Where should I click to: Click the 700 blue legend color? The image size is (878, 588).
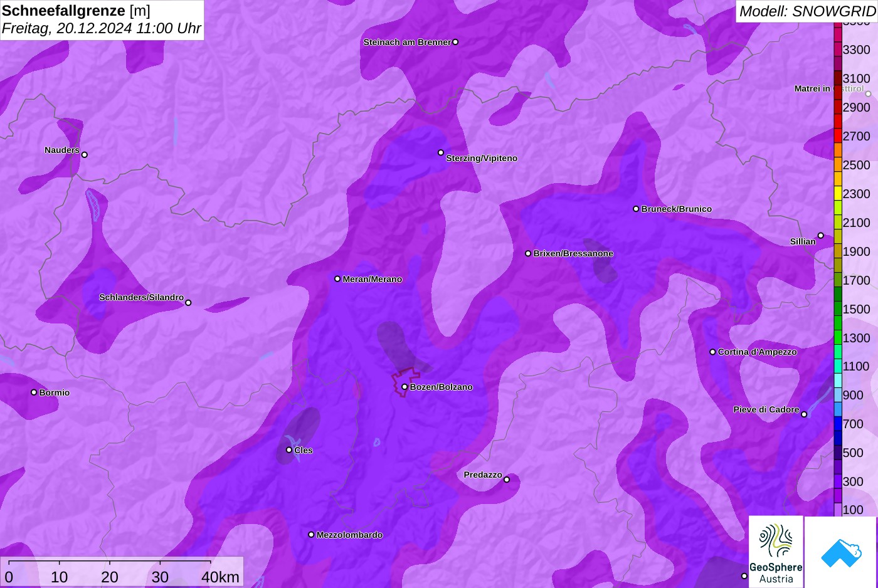(x=838, y=424)
